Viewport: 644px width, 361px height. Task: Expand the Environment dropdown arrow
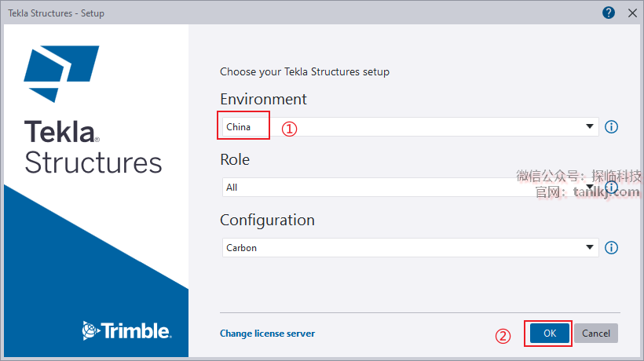coord(590,127)
